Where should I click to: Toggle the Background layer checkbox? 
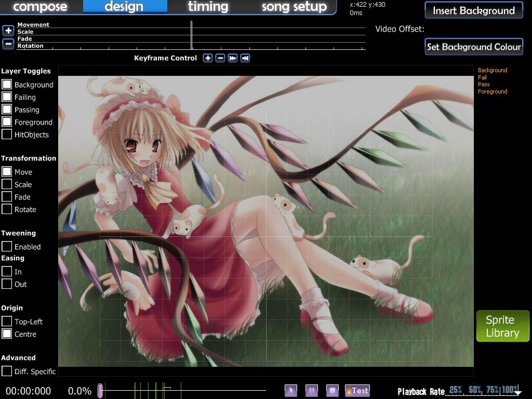pos(7,85)
